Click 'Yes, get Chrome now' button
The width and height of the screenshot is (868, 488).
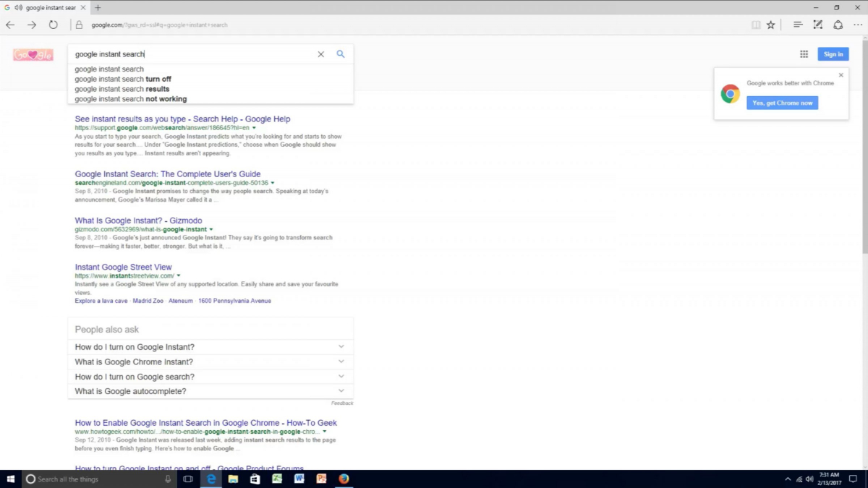[782, 103]
